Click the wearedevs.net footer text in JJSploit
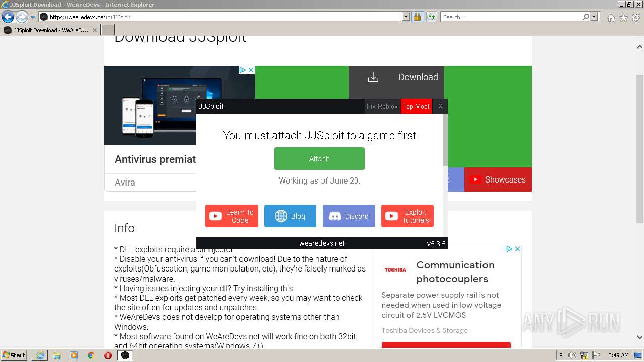The image size is (644, 362). click(x=322, y=243)
